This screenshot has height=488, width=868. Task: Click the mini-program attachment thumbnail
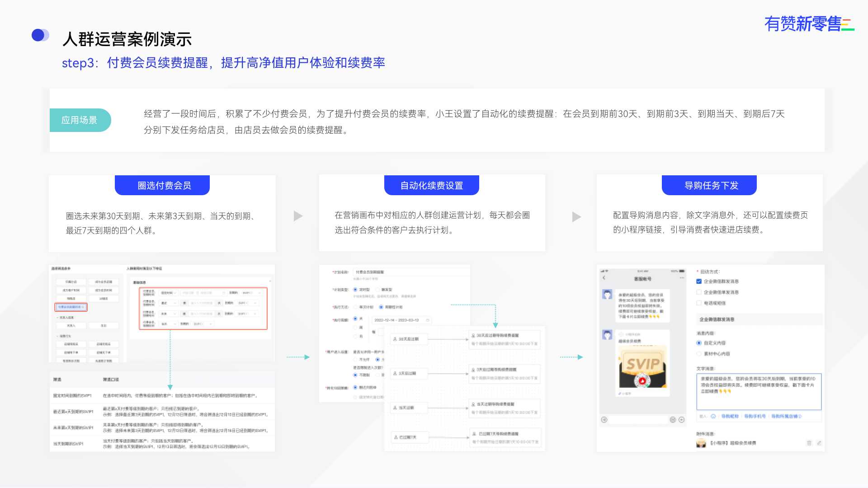click(701, 443)
